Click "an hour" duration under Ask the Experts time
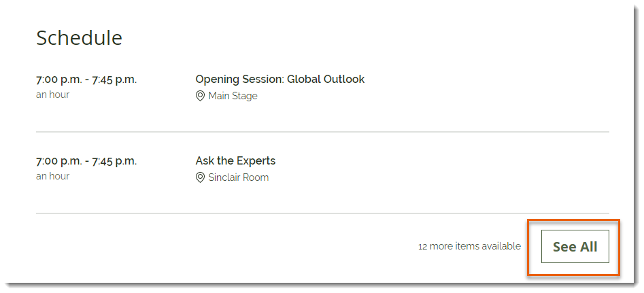Viewport: 644px width, 293px height. click(x=52, y=177)
